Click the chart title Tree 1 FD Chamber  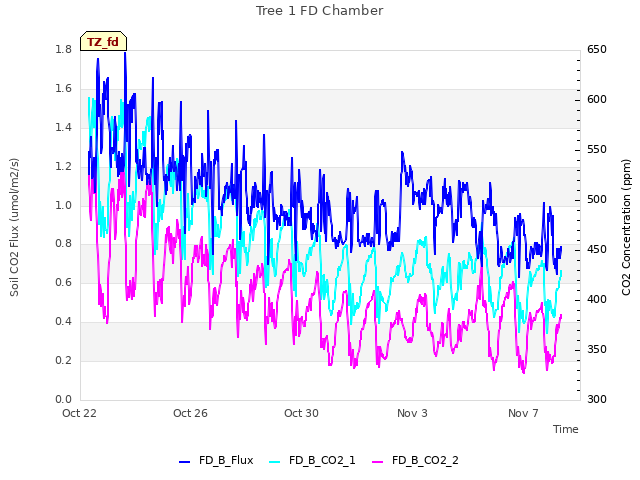pyautogui.click(x=320, y=11)
